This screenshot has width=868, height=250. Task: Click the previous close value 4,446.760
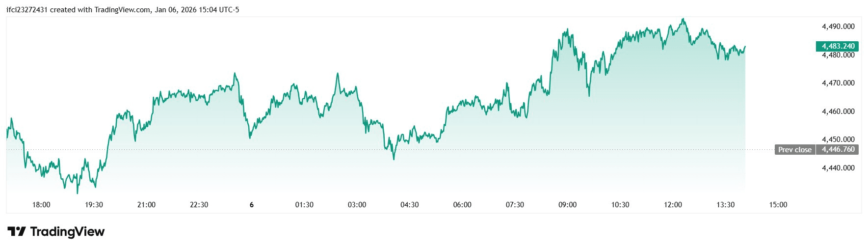[838, 150]
